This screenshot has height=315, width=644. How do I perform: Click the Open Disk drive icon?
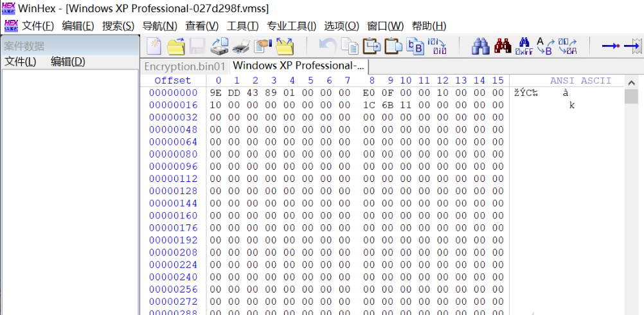click(x=219, y=46)
